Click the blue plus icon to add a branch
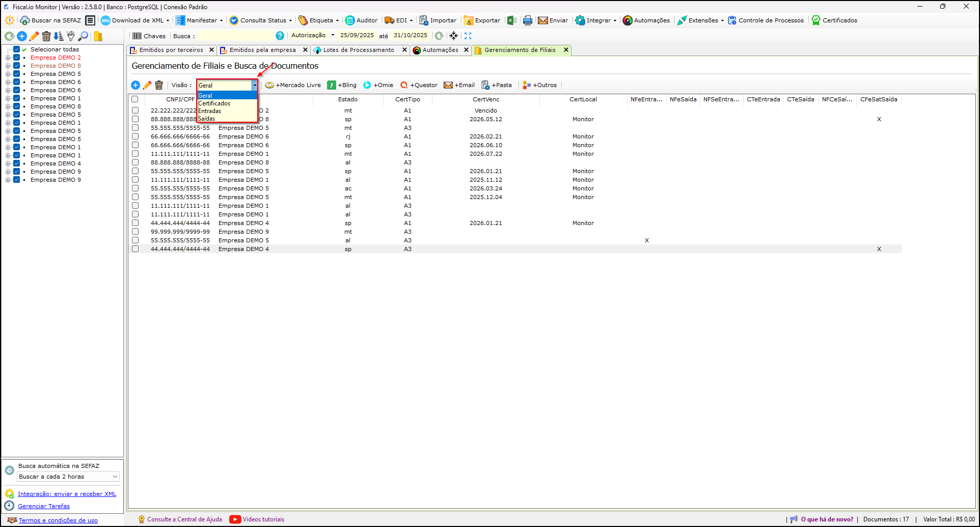Image resolution: width=980 pixels, height=527 pixels. click(x=135, y=85)
